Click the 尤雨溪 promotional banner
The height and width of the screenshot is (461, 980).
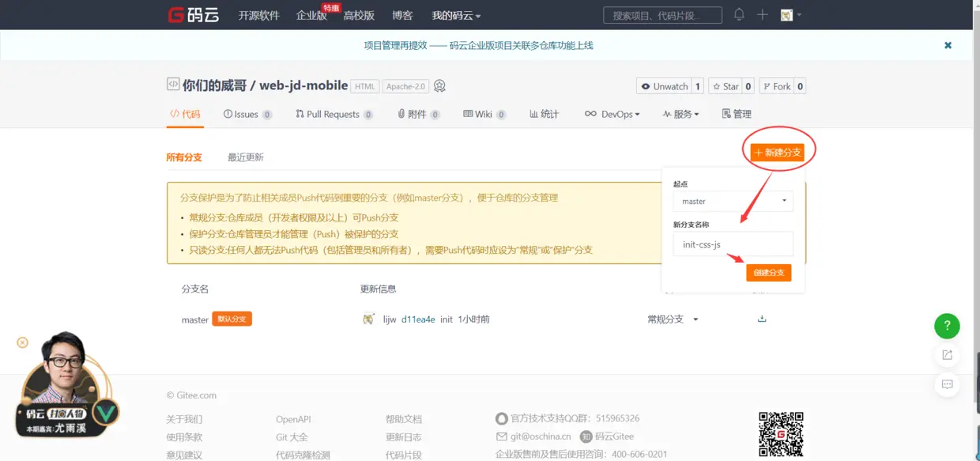click(x=68, y=385)
